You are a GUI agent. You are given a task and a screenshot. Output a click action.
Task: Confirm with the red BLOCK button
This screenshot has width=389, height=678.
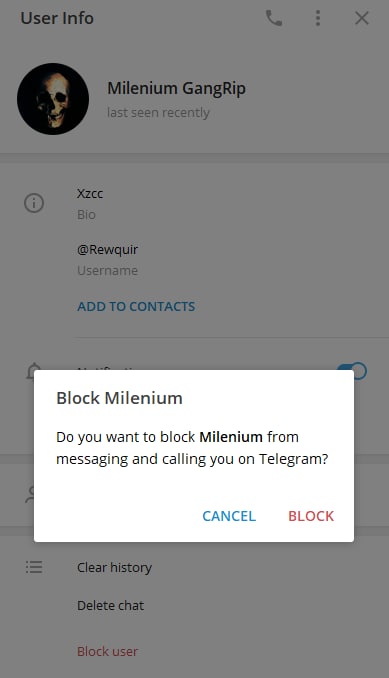click(x=311, y=516)
